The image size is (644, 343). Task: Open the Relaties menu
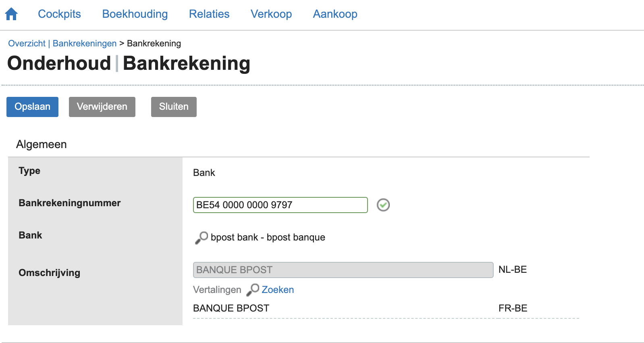click(x=209, y=14)
